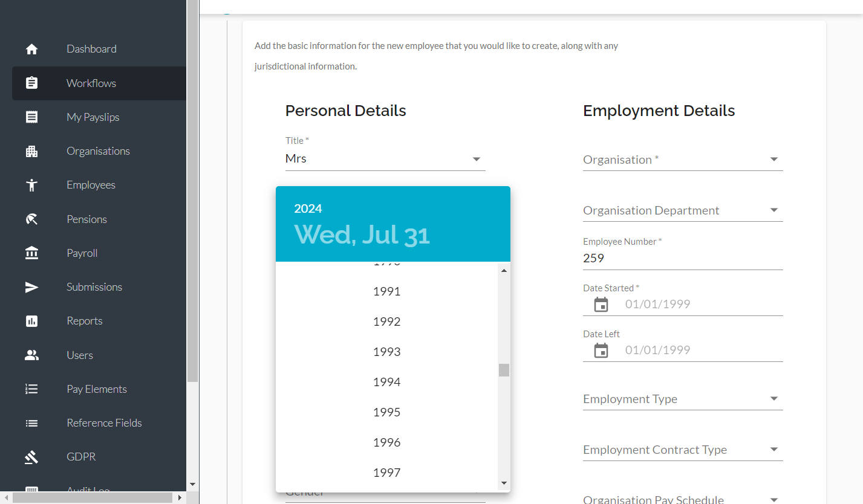Click the Payroll bank icon
The image size is (863, 504).
coord(31,253)
